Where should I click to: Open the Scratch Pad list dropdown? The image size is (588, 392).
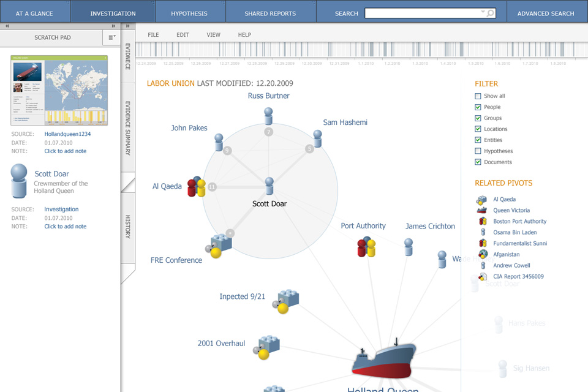[x=111, y=37]
